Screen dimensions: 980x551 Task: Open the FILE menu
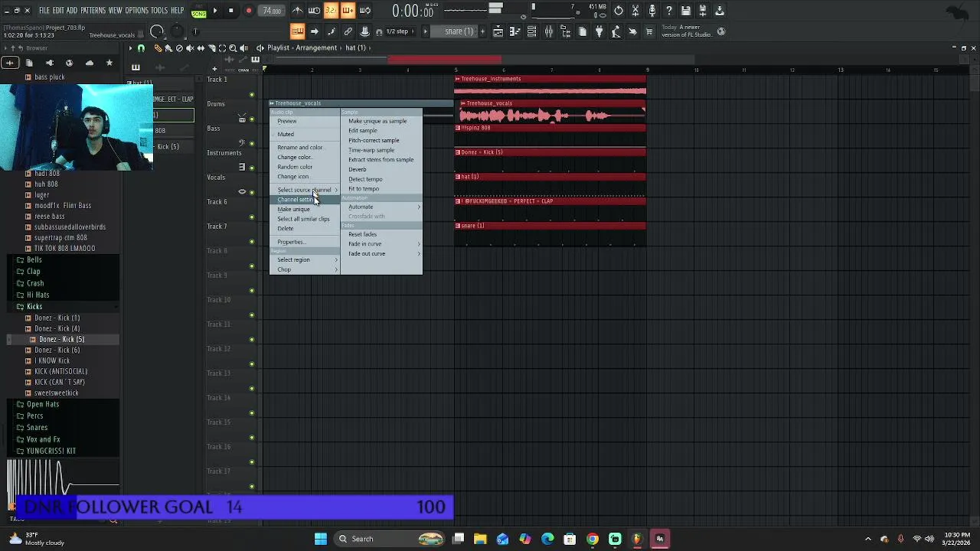[x=44, y=11]
